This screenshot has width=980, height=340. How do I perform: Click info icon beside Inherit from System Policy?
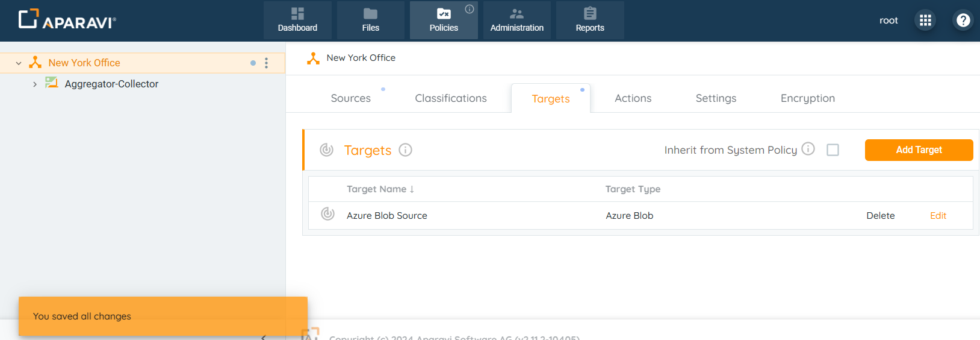808,149
